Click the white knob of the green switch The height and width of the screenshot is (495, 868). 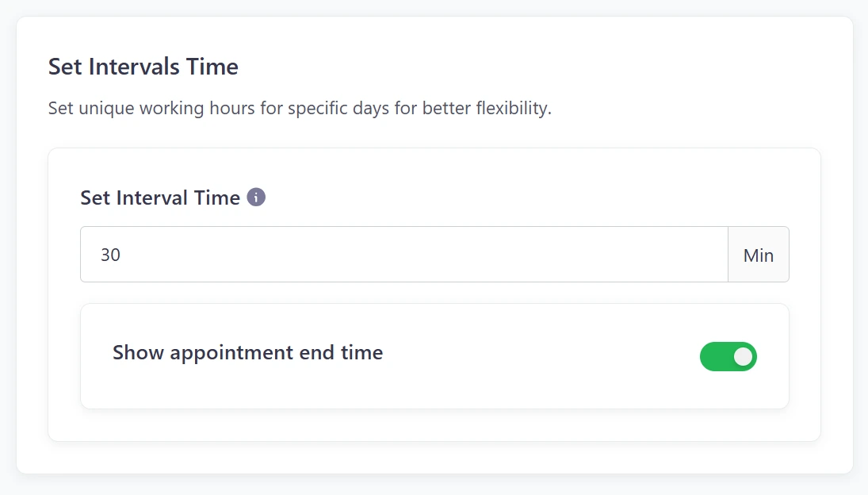pos(743,357)
